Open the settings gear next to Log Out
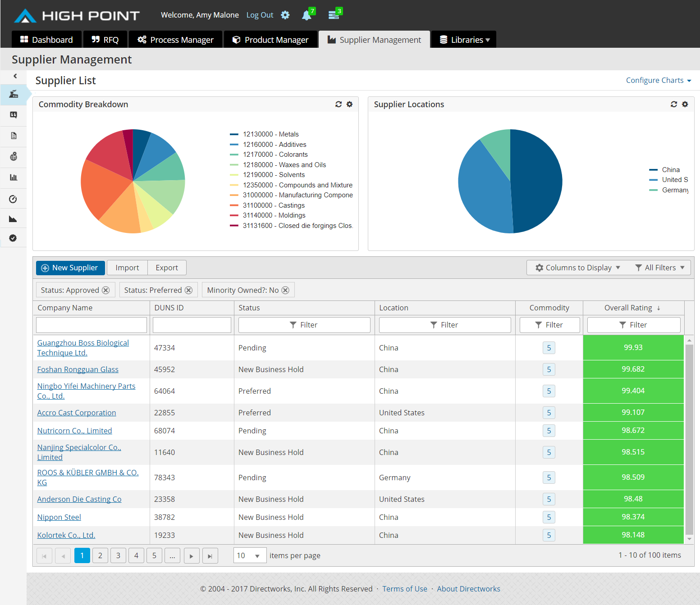The image size is (700, 605). tap(285, 15)
